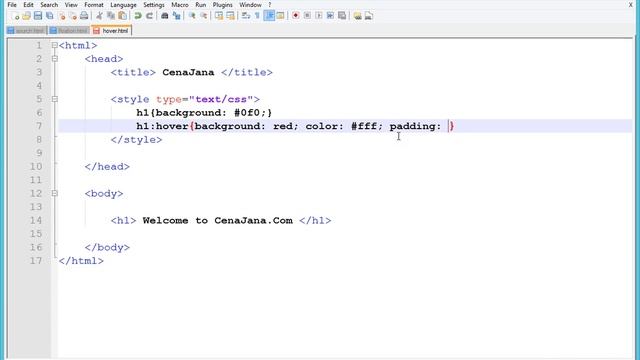Open the Run menu

click(x=200, y=5)
